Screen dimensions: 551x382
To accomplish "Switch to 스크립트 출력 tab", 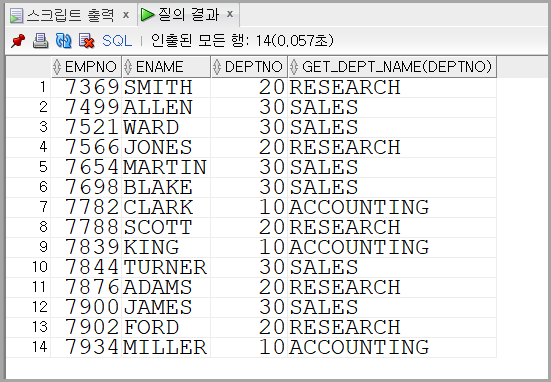I will [x=70, y=15].
